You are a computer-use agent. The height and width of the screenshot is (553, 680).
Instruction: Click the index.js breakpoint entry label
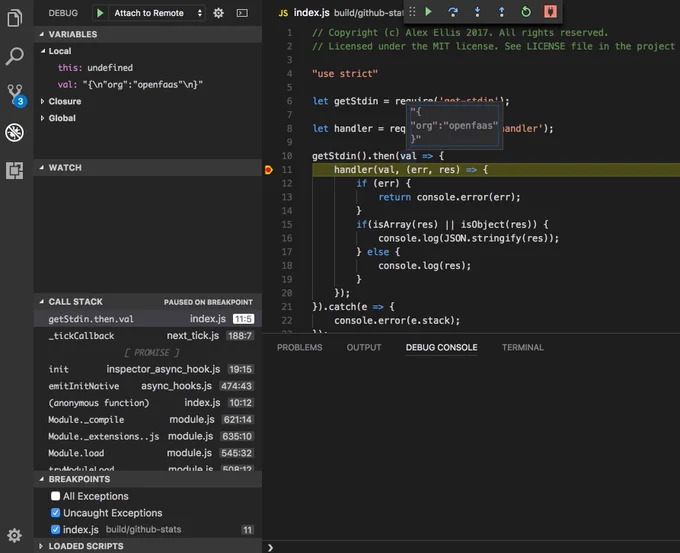[x=81, y=530]
